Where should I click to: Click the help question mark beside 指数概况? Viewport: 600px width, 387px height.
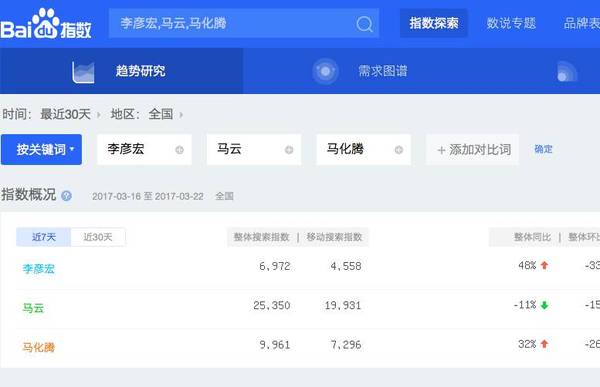click(x=66, y=196)
